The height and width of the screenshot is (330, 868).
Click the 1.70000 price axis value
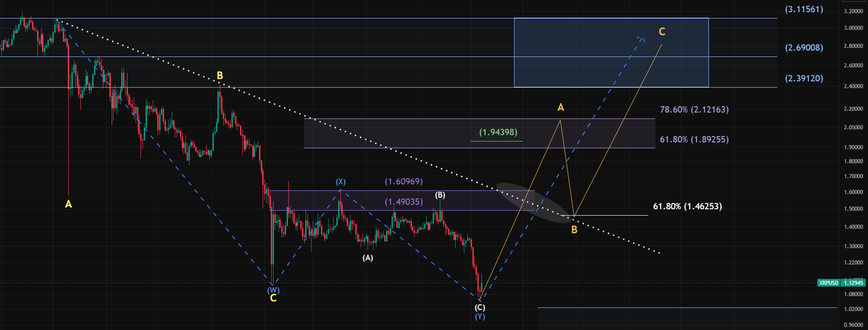click(854, 177)
